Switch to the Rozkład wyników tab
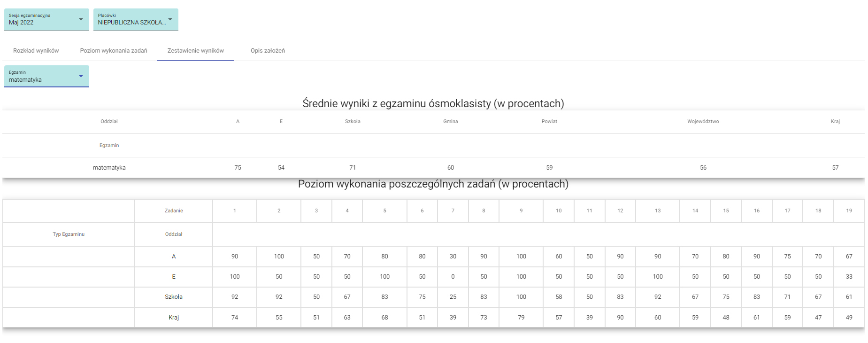 pos(36,51)
